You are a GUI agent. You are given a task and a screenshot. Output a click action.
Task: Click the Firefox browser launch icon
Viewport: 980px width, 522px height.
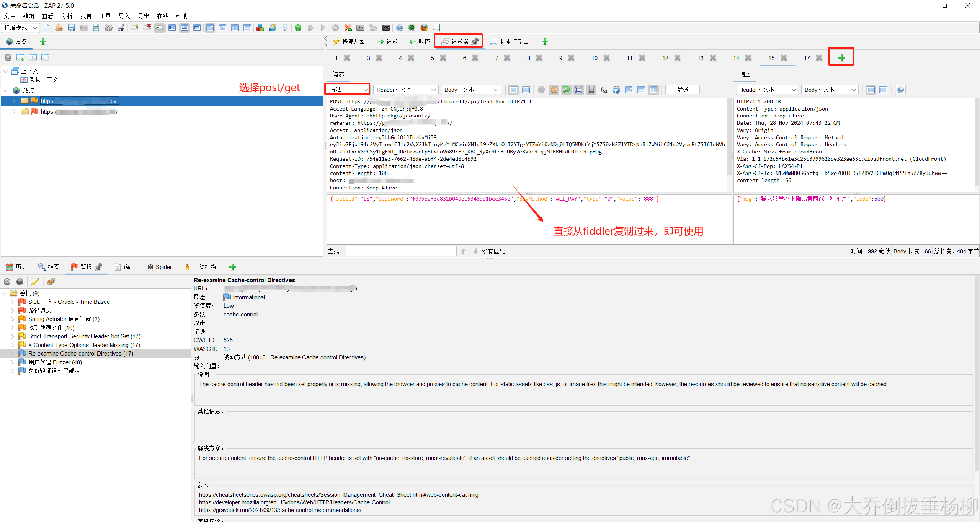(x=424, y=28)
